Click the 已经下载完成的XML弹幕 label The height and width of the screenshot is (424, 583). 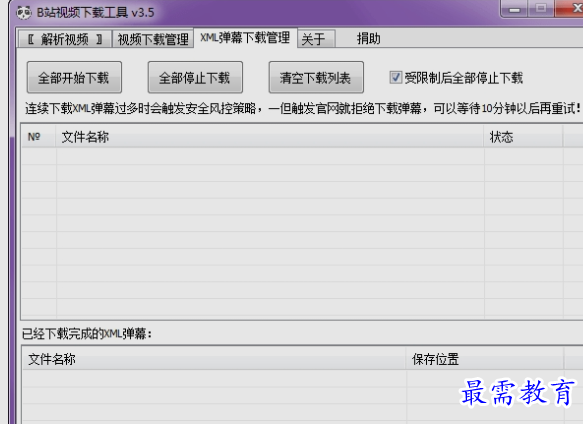87,334
